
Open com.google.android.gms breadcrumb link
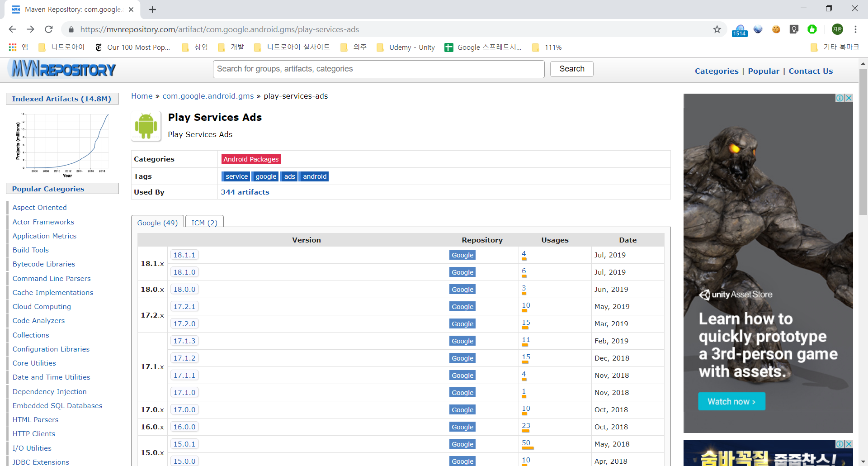tap(208, 96)
